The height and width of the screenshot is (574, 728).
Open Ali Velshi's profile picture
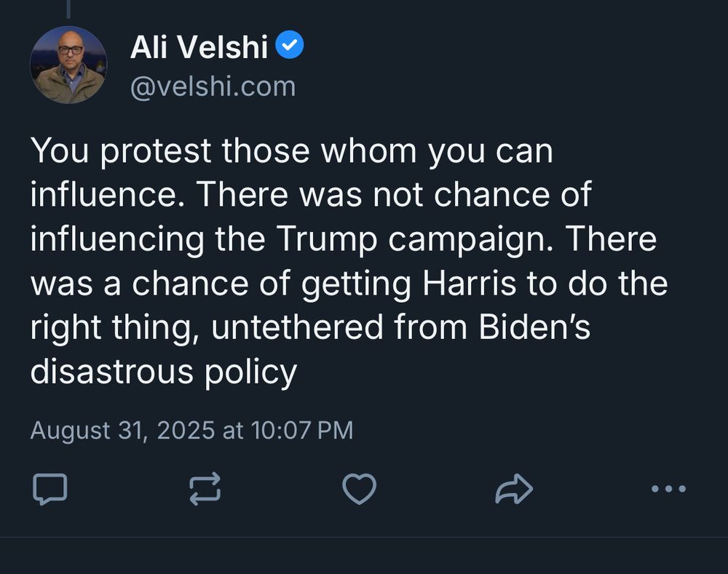click(68, 65)
